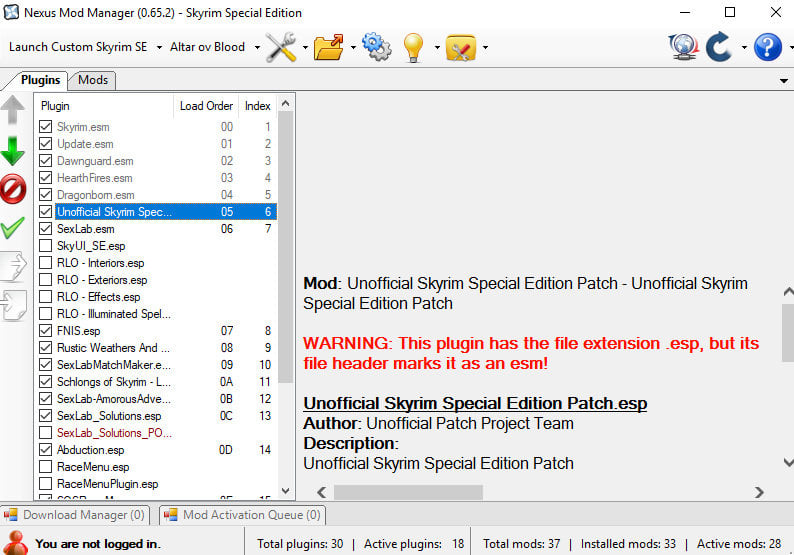Select the RaceMenuPlugin.esp row
The image size is (794, 555).
[156, 484]
